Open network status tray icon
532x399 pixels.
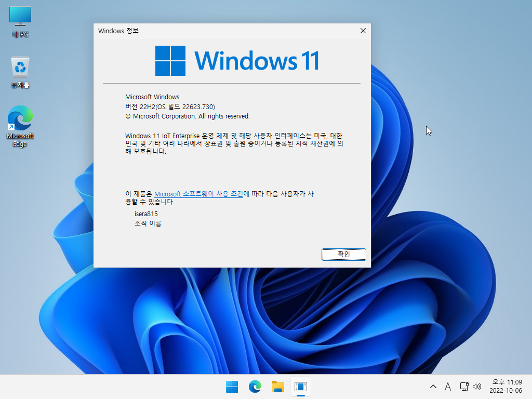coord(464,387)
